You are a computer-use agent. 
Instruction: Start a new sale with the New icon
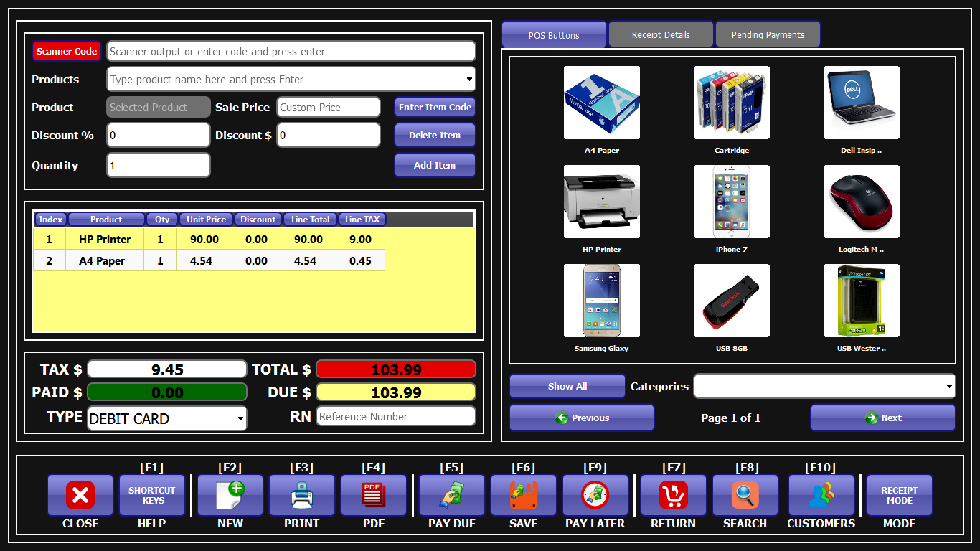[x=230, y=495]
